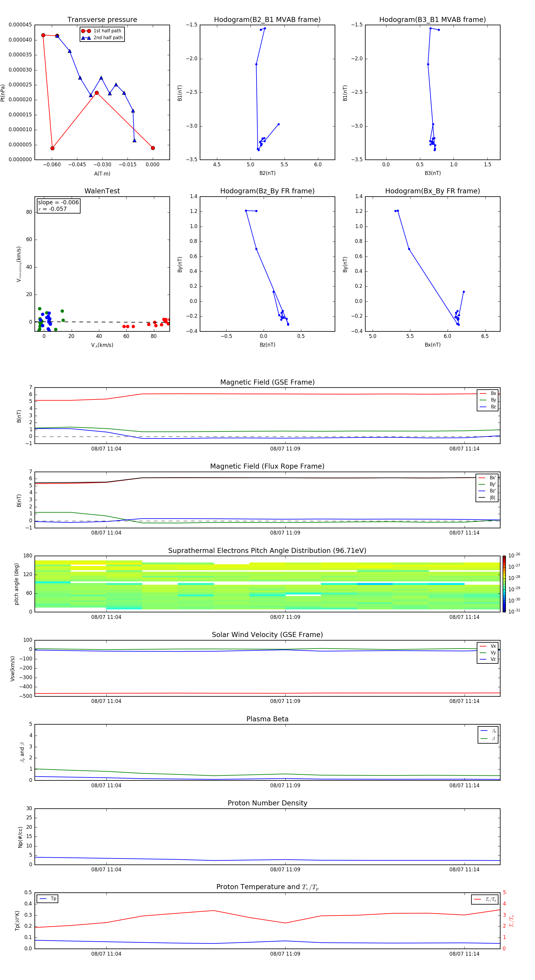Click the Bz entry in GSE field legend
Screen dimensions: 535x980
[x=488, y=407]
